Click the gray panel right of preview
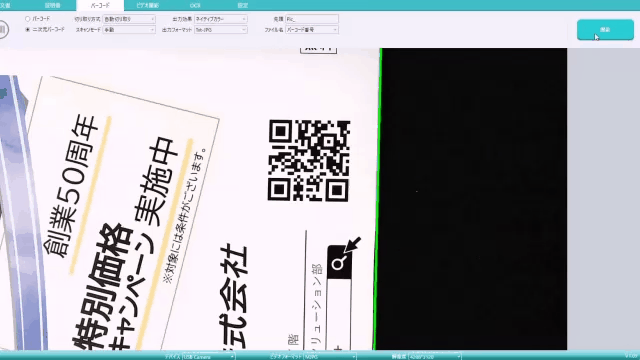Screen dimensions: 640x360 pos(603,199)
